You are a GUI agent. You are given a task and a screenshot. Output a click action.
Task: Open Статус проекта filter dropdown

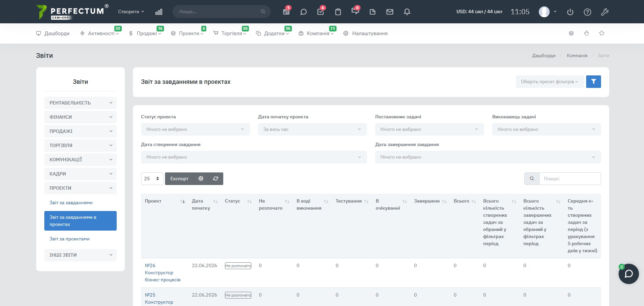click(195, 129)
